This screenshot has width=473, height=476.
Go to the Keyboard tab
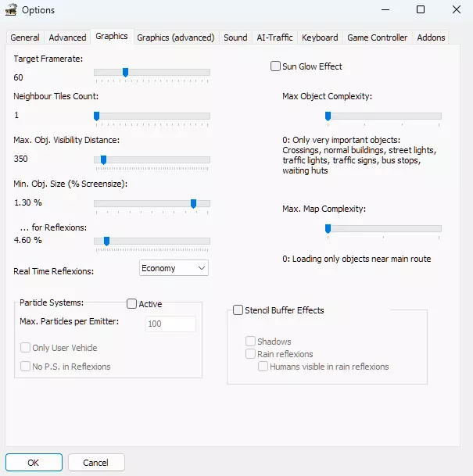coord(320,38)
